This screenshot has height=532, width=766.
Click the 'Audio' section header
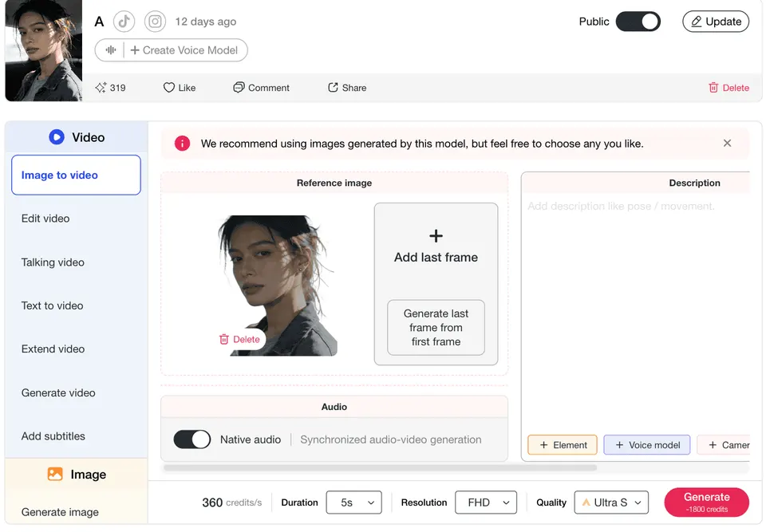point(334,407)
